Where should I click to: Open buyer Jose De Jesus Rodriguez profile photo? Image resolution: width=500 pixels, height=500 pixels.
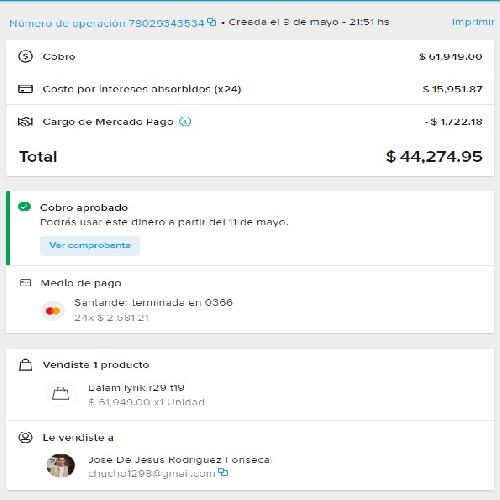point(61,466)
